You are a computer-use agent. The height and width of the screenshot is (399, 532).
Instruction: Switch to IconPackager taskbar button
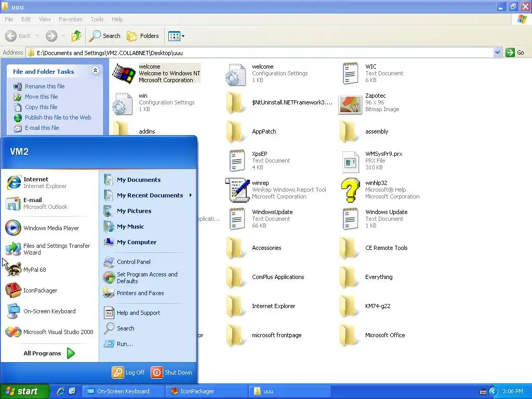(207, 392)
